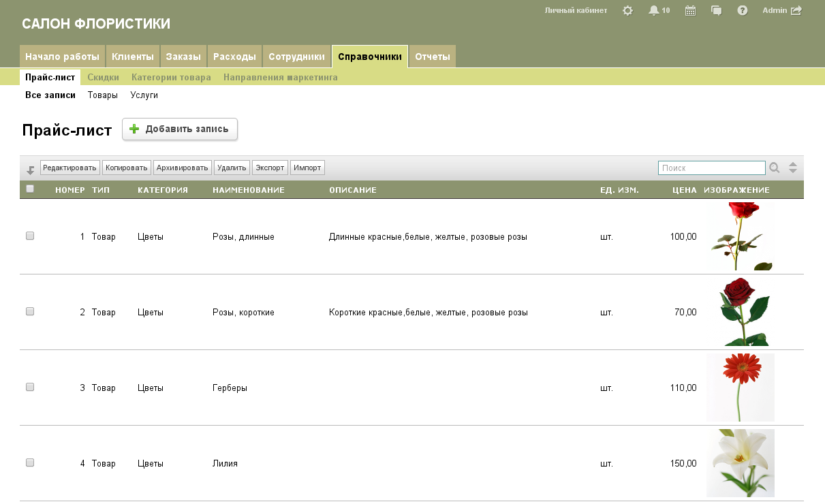
Task: Check the box for Розы, длинные row
Action: click(30, 236)
